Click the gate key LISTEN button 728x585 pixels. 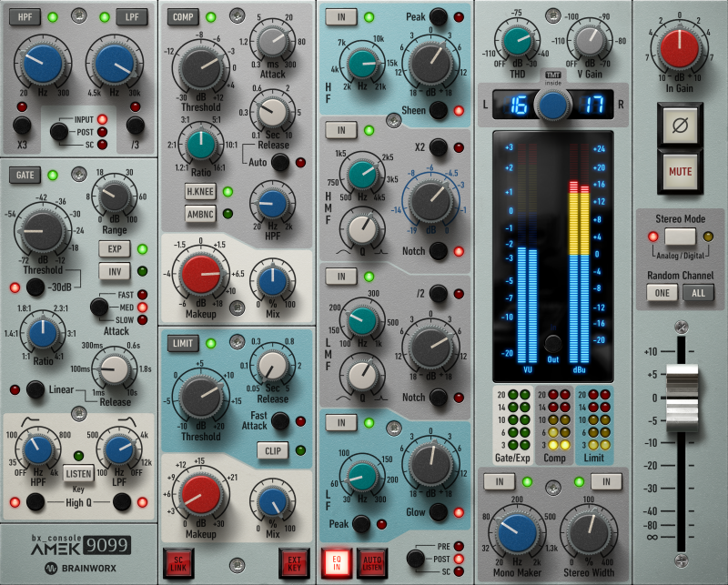pyautogui.click(x=79, y=472)
